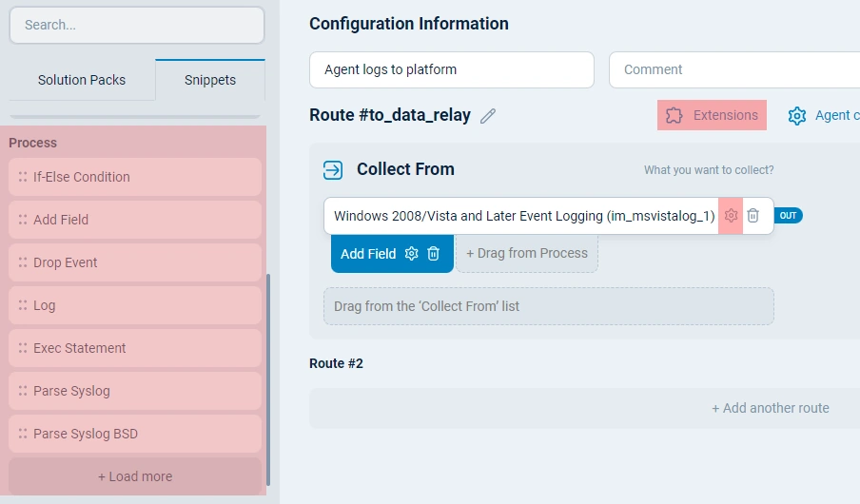Image resolution: width=860 pixels, height=504 pixels.
Task: Select the If-Else Condition process item
Action: (135, 177)
